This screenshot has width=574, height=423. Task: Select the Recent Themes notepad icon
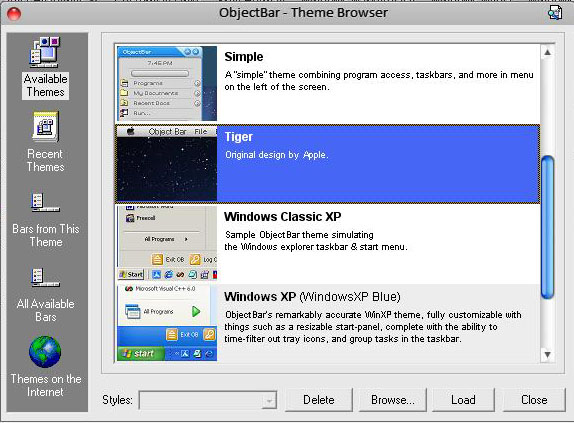click(x=45, y=127)
